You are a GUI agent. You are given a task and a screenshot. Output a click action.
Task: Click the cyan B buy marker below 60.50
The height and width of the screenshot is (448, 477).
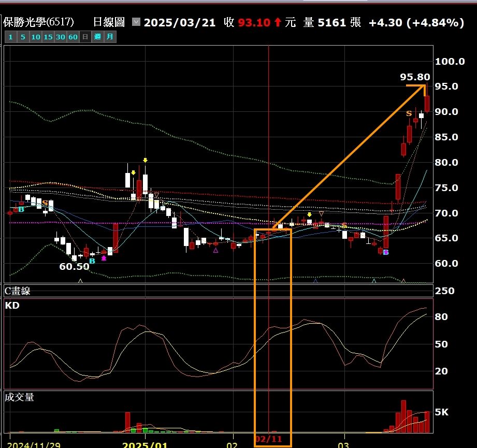pos(92,261)
